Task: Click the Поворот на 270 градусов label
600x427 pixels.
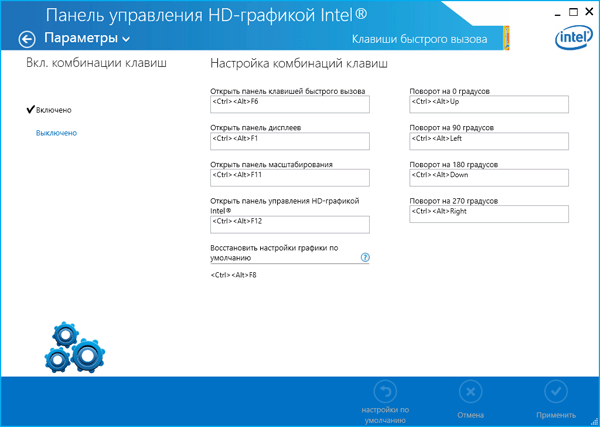Action: 453,201
